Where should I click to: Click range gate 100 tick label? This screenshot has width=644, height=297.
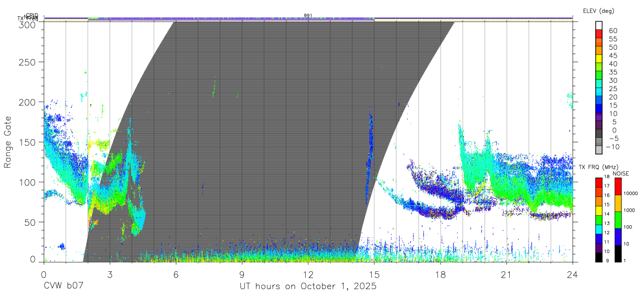[x=27, y=182]
